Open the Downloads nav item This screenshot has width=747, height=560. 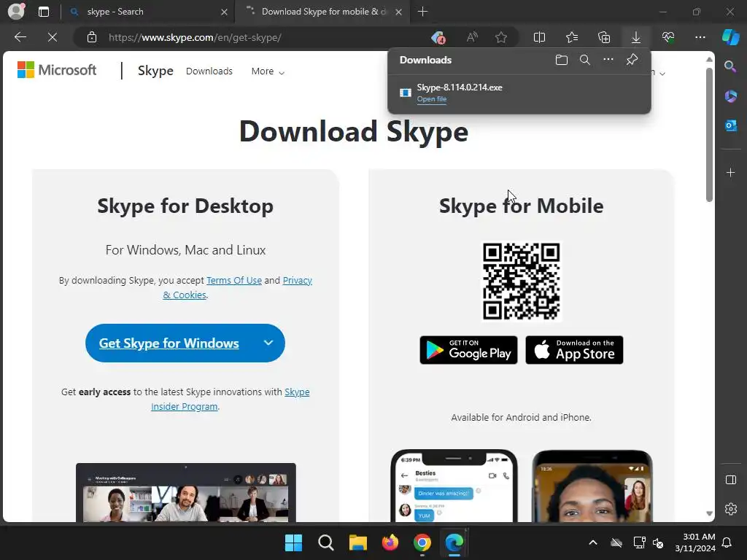tap(209, 71)
